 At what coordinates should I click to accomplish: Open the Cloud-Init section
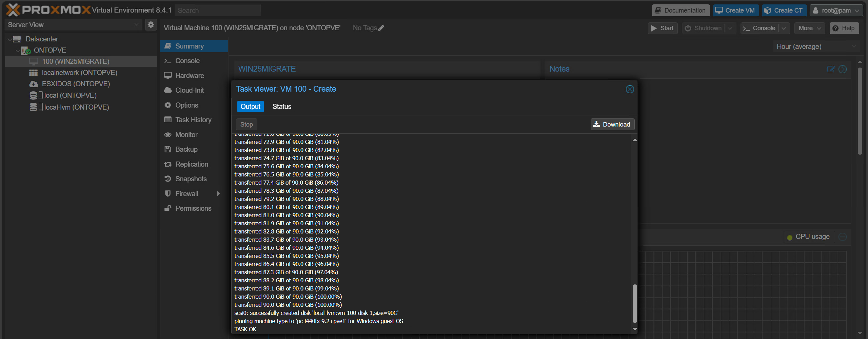coord(194,90)
